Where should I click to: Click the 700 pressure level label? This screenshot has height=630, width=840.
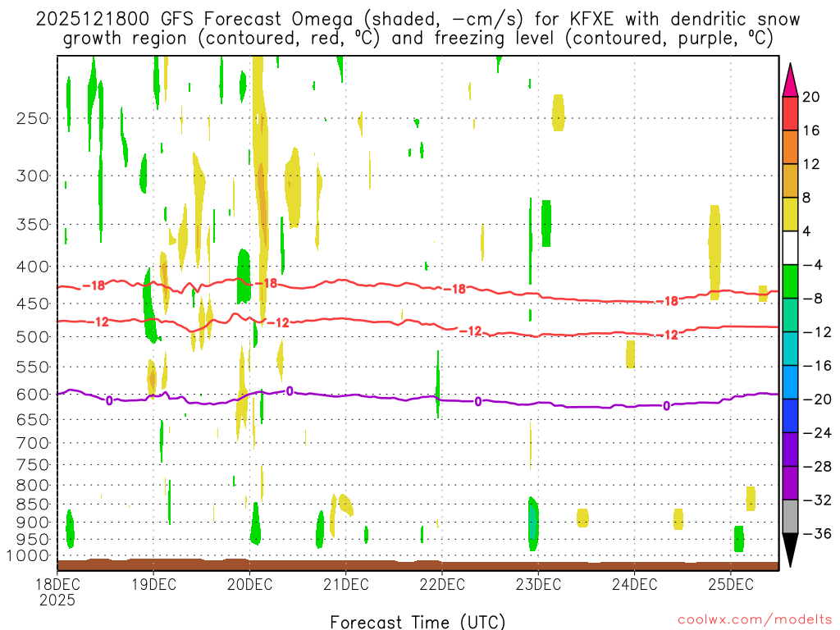pyautogui.click(x=33, y=443)
